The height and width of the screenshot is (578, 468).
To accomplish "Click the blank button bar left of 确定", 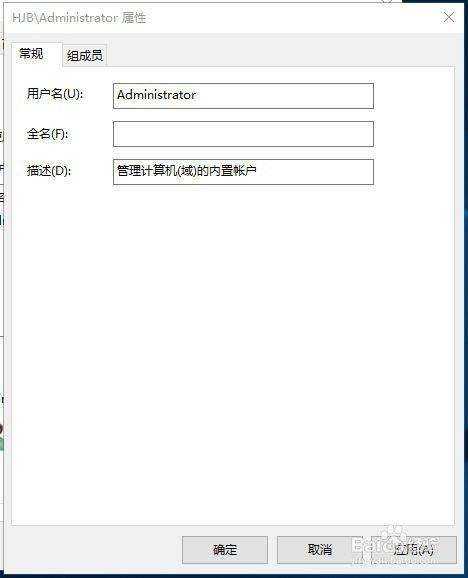I will pos(92,550).
